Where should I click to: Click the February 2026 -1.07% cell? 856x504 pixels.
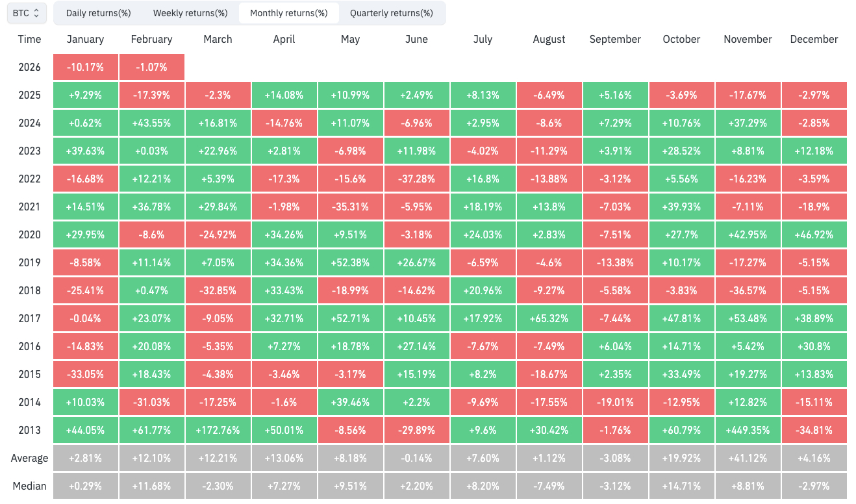152,67
